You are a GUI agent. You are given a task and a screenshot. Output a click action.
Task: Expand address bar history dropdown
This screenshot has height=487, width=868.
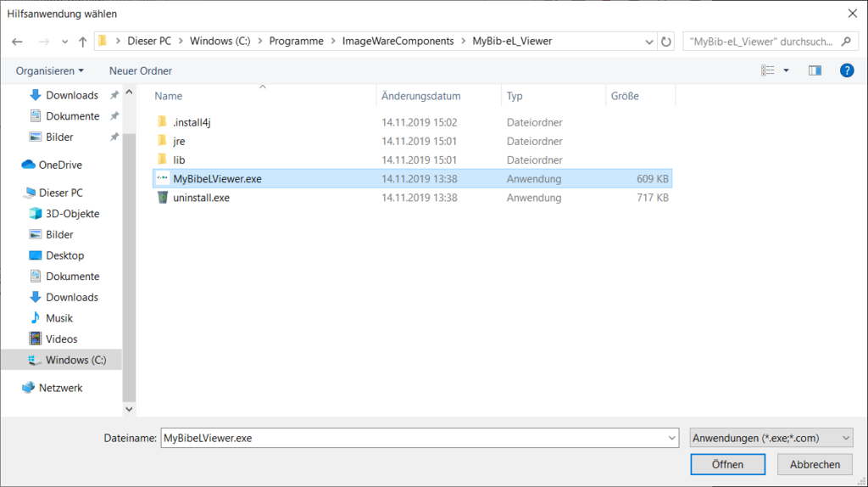(x=648, y=42)
